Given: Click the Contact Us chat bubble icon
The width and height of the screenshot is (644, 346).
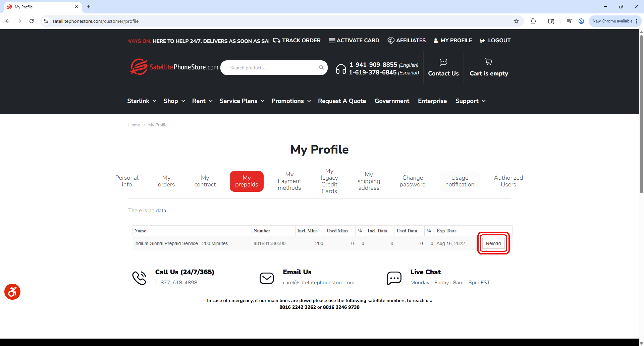Looking at the screenshot, I should click(443, 62).
